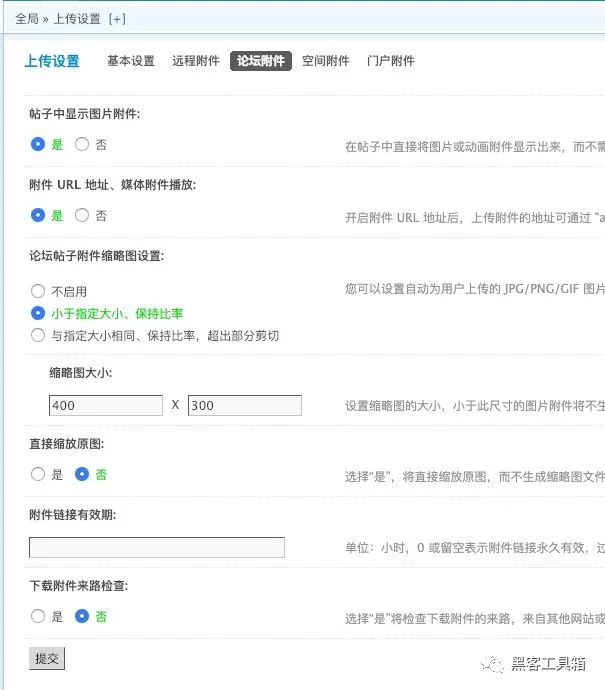Select 是 for 直接缩放原图
Image resolution: width=605 pixels, height=690 pixels.
(x=39, y=475)
